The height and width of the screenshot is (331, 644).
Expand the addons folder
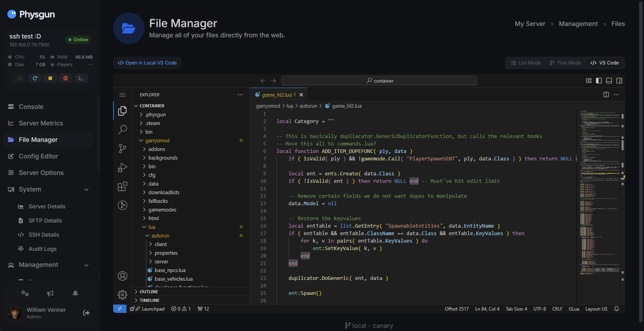click(x=191, y=149)
